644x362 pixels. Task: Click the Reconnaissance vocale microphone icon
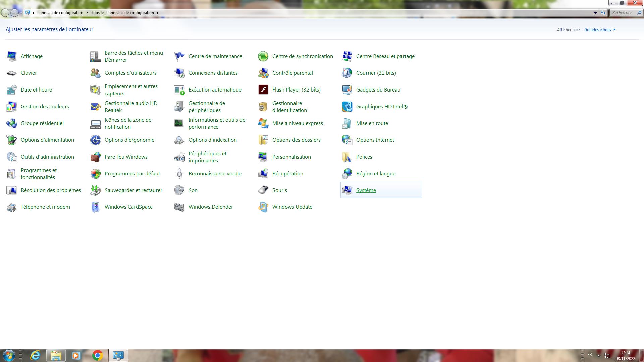[x=179, y=174]
